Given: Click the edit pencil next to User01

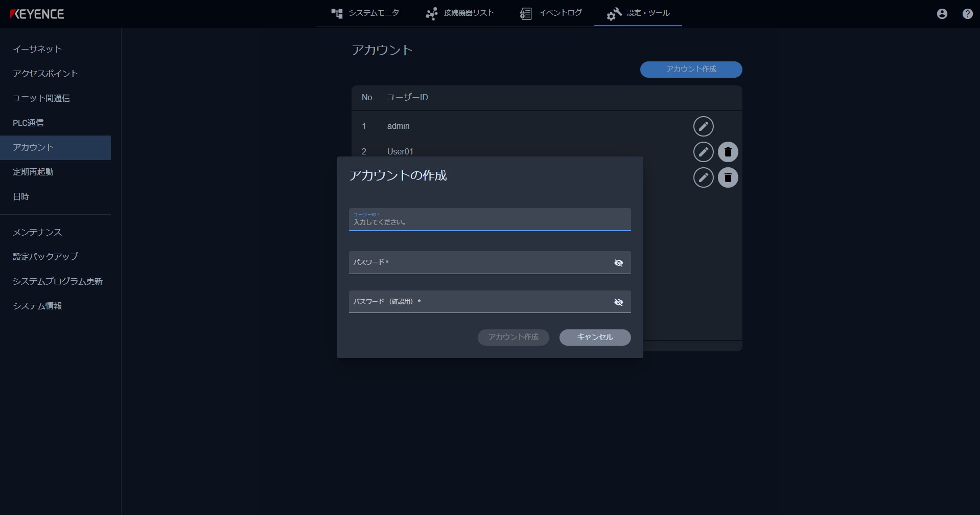Looking at the screenshot, I should click(x=703, y=151).
